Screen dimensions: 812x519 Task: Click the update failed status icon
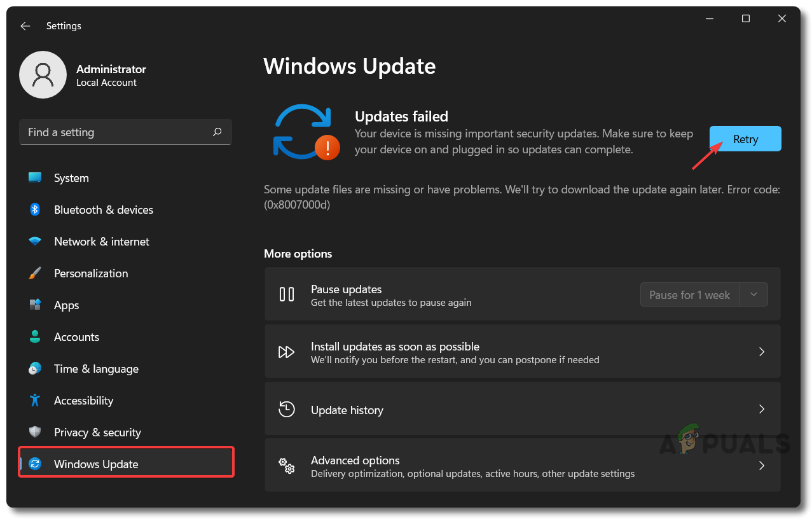point(306,132)
